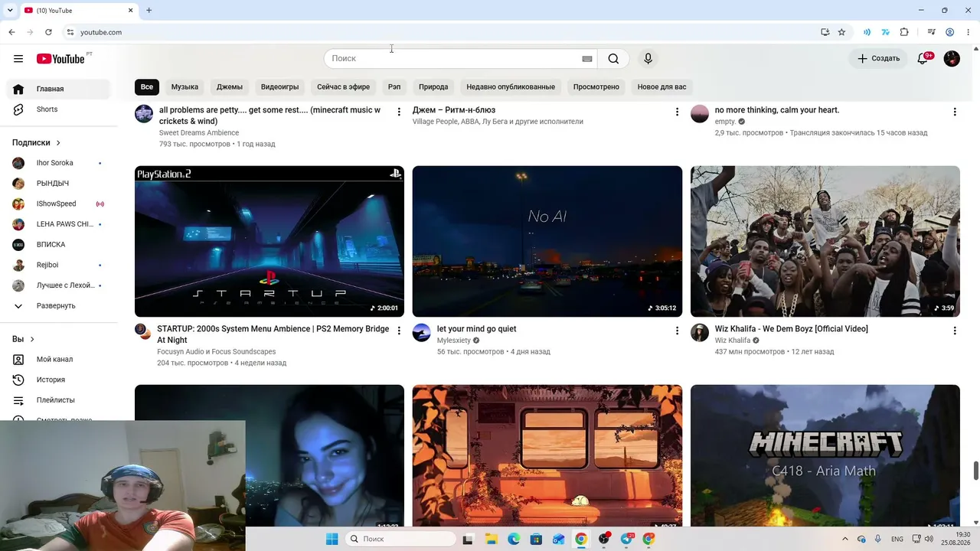This screenshot has height=551, width=980.
Task: Bookmark this page with the star
Action: tap(841, 32)
